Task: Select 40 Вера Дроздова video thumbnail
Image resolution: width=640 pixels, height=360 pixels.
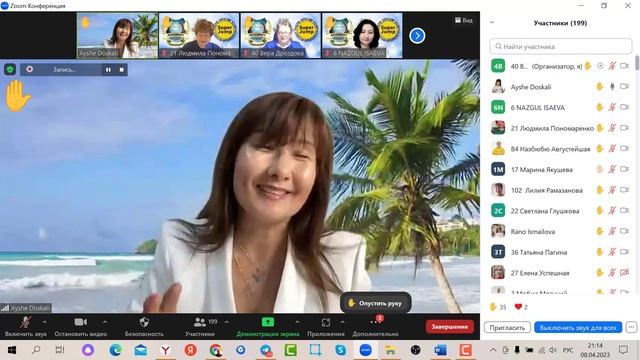Action: pyautogui.click(x=280, y=36)
